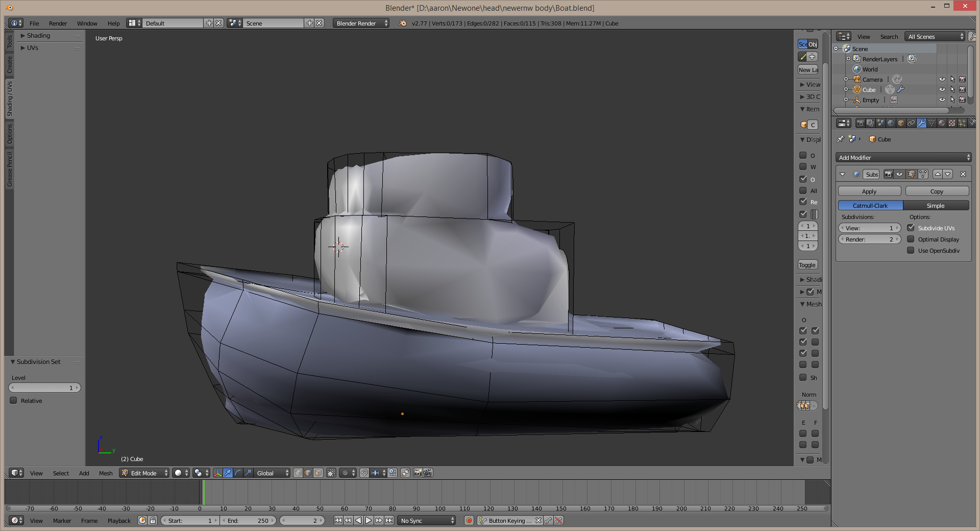This screenshot has height=531, width=980.
Task: Switch to vertex select mode
Action: (x=298, y=473)
